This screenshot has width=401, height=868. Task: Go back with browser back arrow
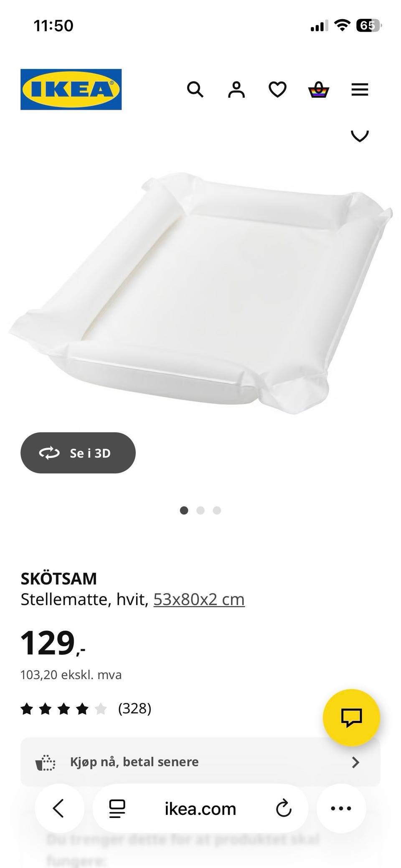tap(59, 808)
